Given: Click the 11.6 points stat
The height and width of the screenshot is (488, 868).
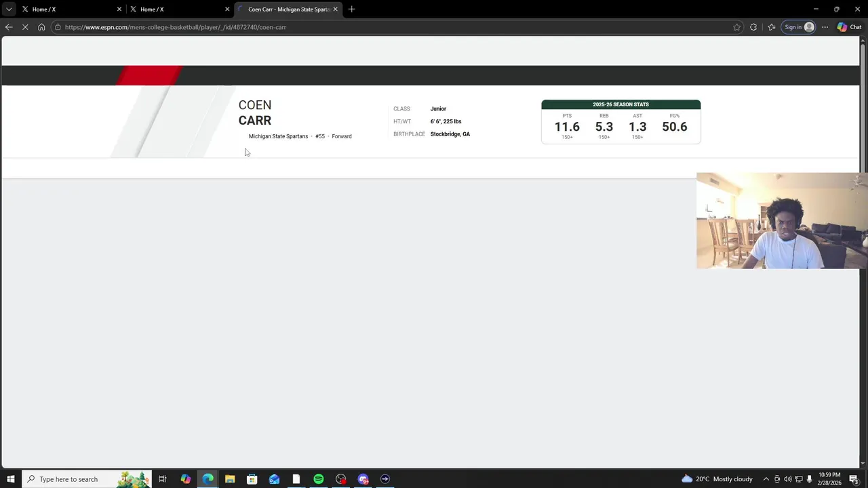Looking at the screenshot, I should click(567, 127).
